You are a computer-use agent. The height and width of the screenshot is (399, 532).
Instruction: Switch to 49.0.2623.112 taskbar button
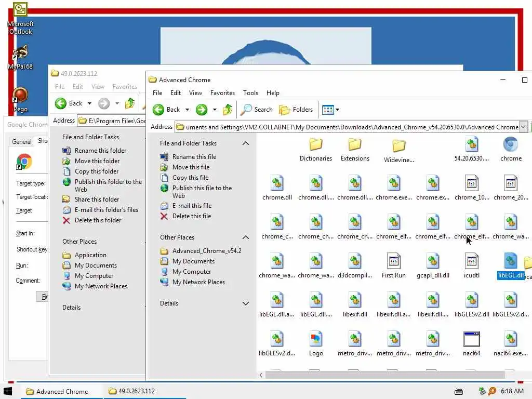pos(144,391)
